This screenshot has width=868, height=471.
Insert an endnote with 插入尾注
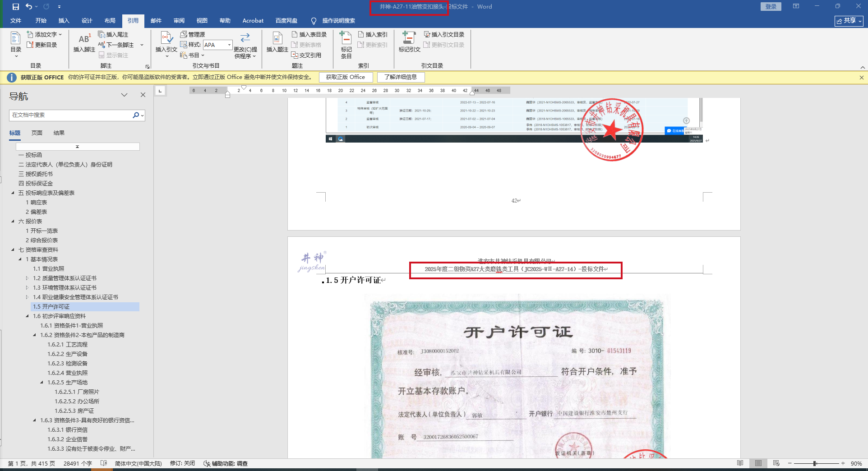click(x=113, y=34)
